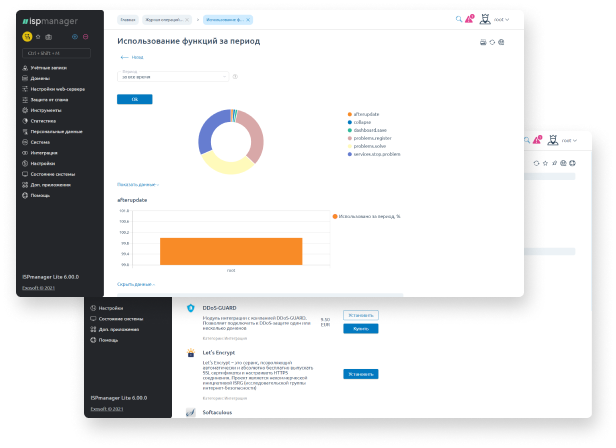Open Домены in the sidebar
Screen dimensions: 616x448
[x=40, y=79]
